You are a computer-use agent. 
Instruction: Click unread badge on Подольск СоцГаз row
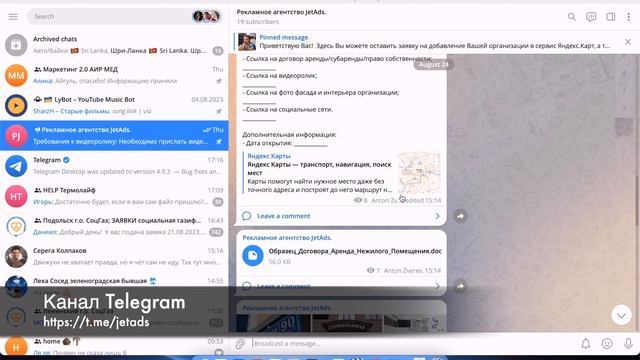coord(216,232)
